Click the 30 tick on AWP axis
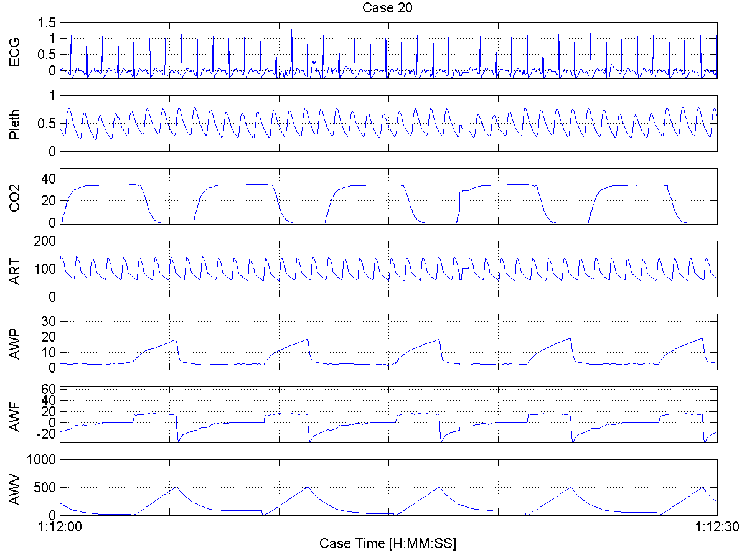 click(x=49, y=320)
